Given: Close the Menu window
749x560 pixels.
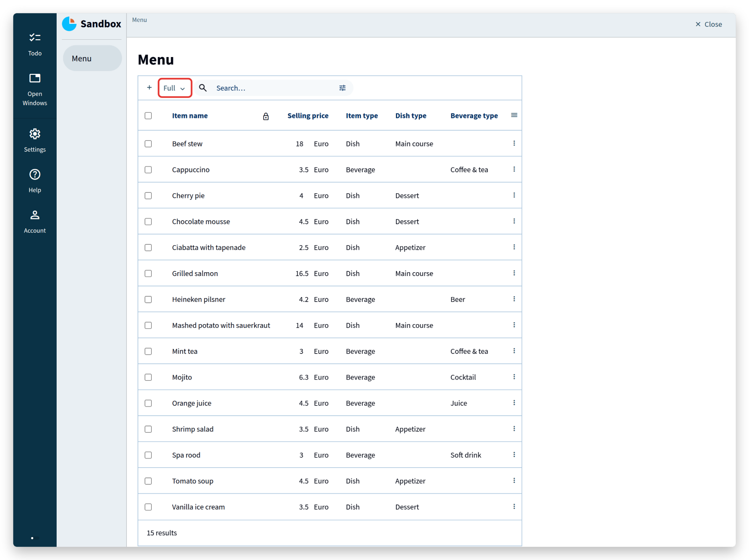Looking at the screenshot, I should (x=708, y=24).
